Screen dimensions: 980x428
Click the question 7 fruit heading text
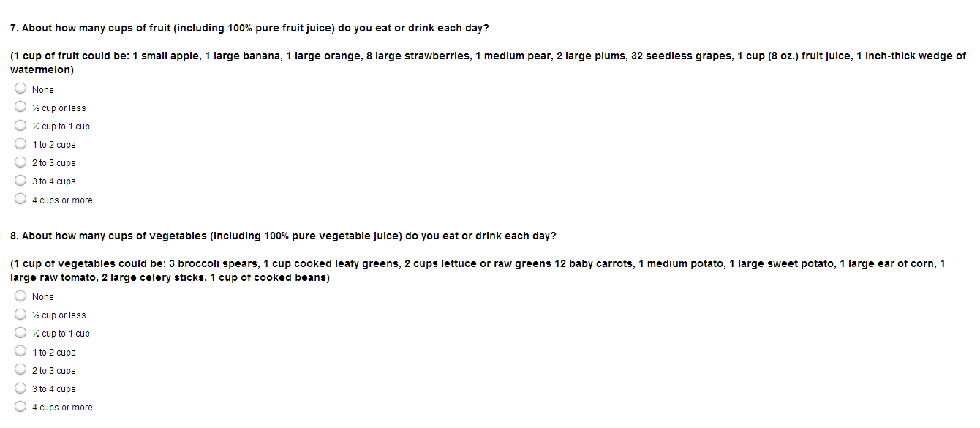coord(249,29)
